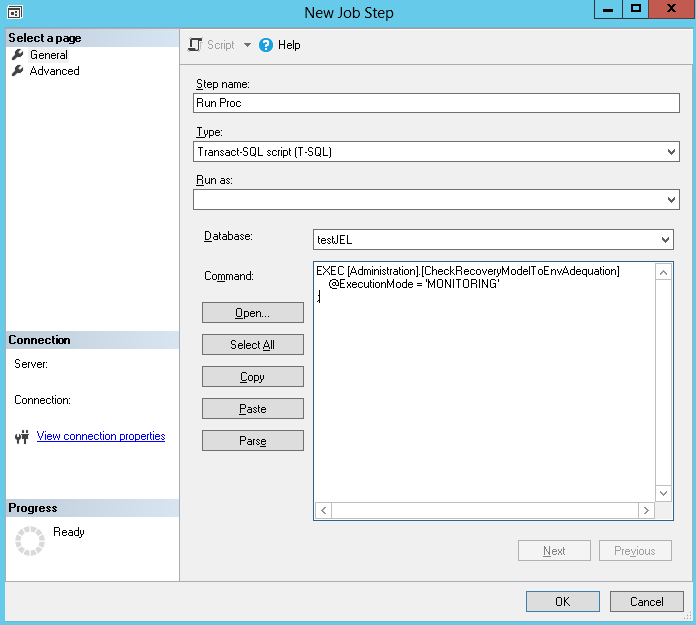Click the @ExecutionMode parameter line
Screen dimensions: 696x625
pyautogui.click(x=414, y=284)
